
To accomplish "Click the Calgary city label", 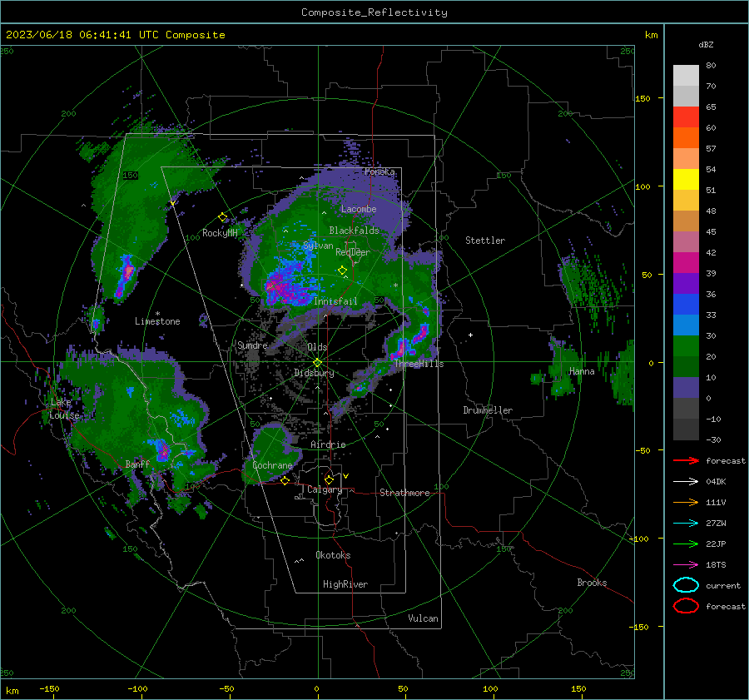I will 325,489.
